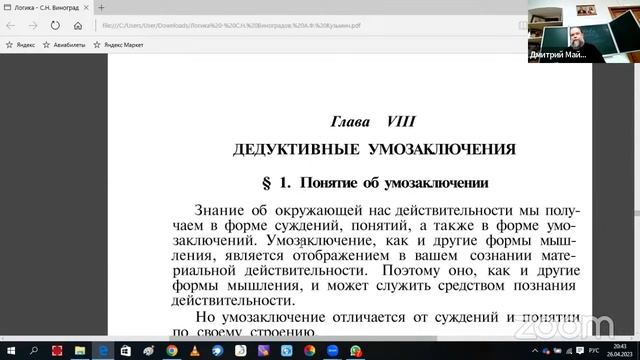The width and height of the screenshot is (640, 360).
Task: Open the Авиабилеты bookmark
Action: pyautogui.click(x=64, y=45)
